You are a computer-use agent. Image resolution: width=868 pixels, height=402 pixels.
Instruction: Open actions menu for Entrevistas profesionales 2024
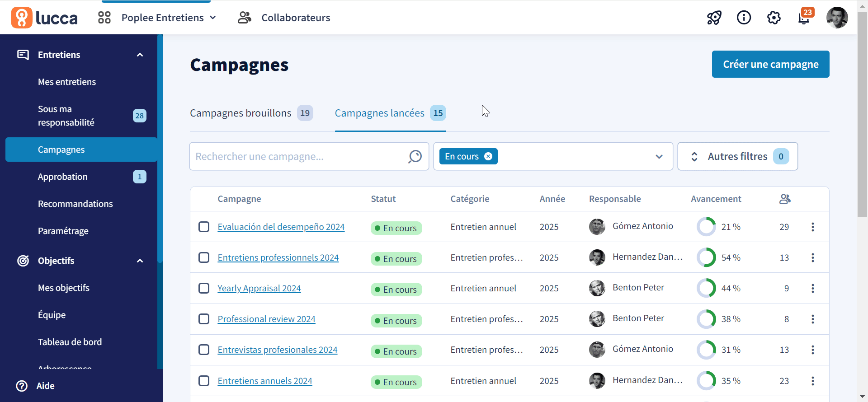[813, 350]
